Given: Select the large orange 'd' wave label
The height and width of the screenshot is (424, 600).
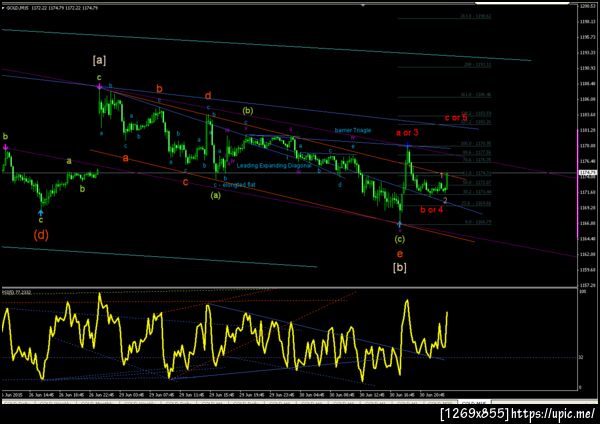Looking at the screenshot, I should coord(208,96).
